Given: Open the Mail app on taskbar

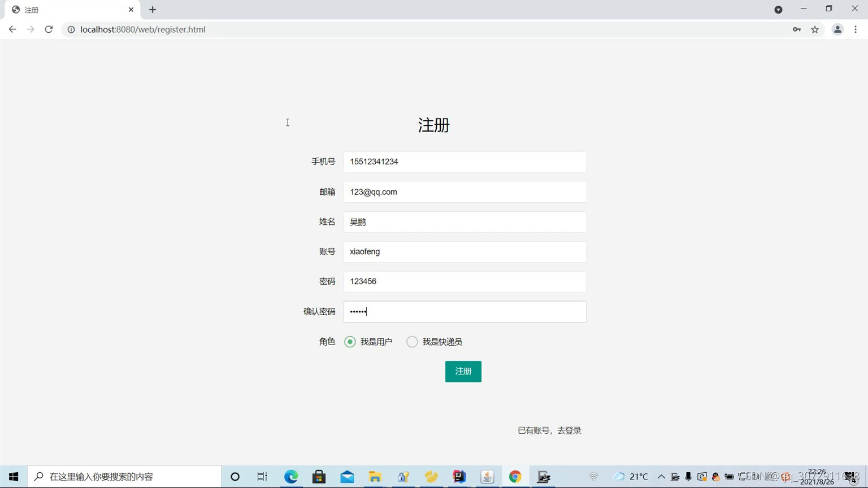Looking at the screenshot, I should point(347,477).
